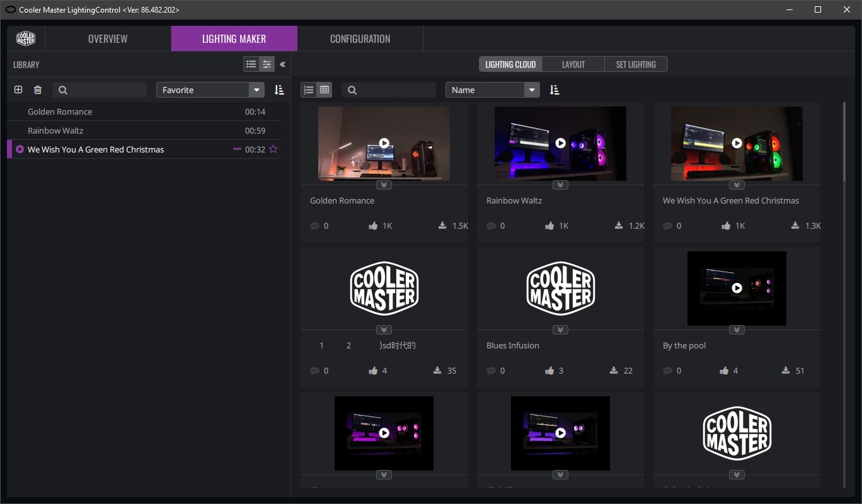This screenshot has width=862, height=504.
Task: Switch Lighting Cloud to grid view
Action: pos(325,90)
